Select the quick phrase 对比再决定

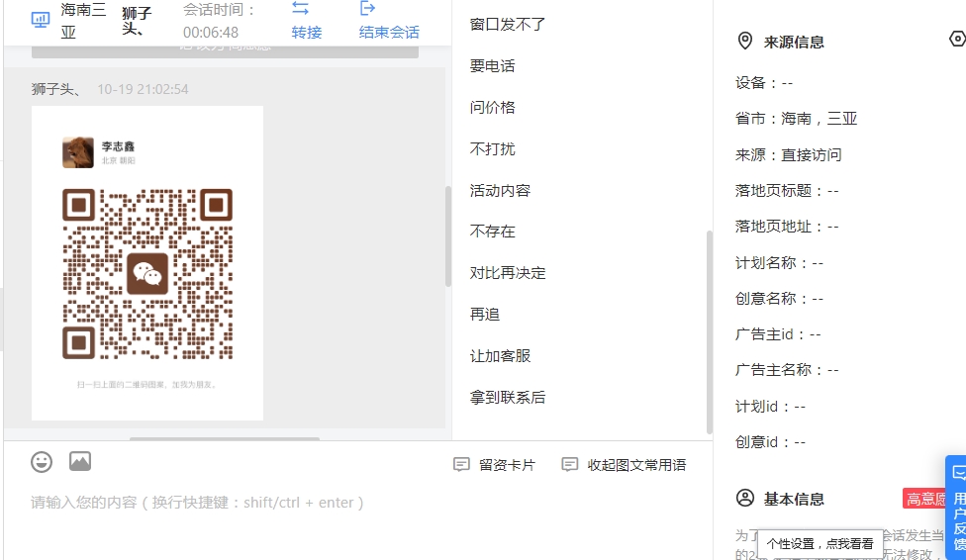click(x=507, y=273)
